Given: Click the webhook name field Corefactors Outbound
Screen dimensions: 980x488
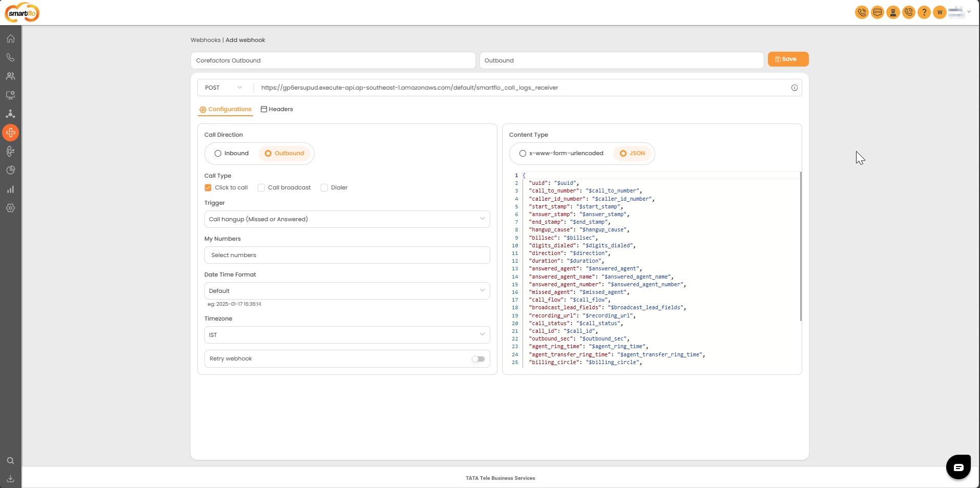Looking at the screenshot, I should [x=333, y=60].
